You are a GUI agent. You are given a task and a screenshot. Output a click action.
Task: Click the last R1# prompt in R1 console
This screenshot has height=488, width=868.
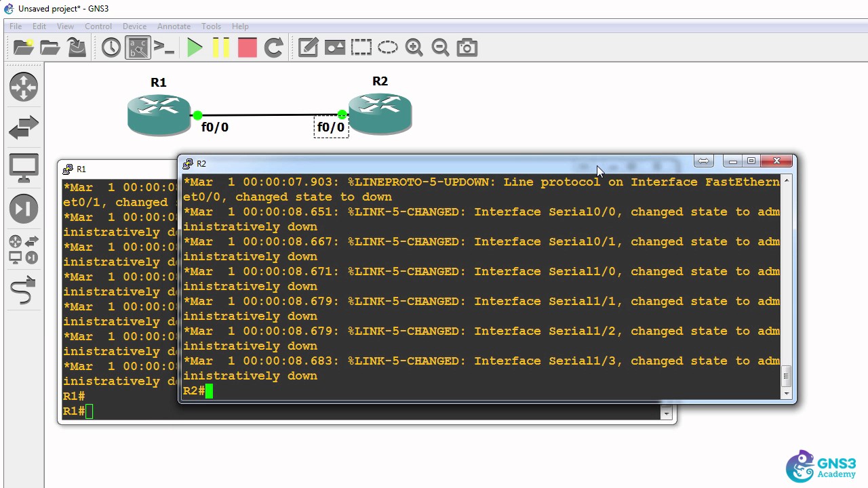click(73, 411)
